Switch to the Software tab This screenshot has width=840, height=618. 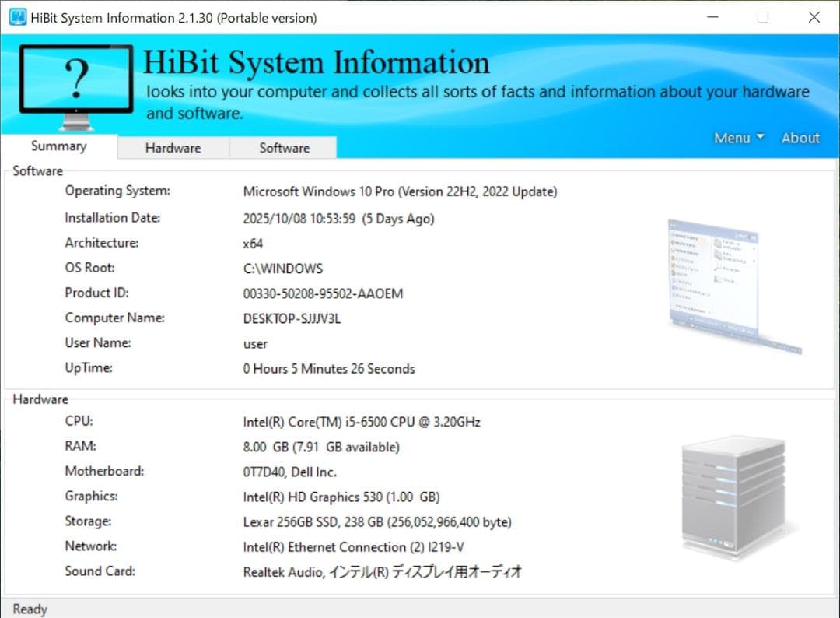click(x=283, y=147)
